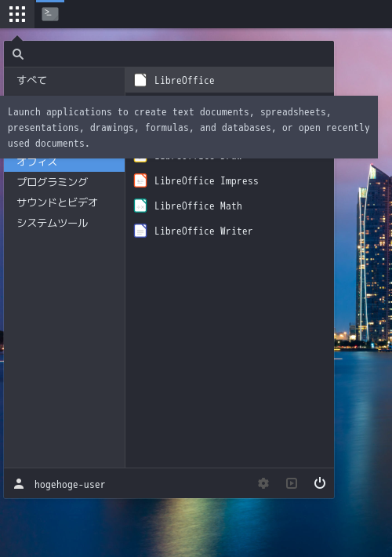
Task: Launch LibreOffice Writer
Action: pyautogui.click(x=230, y=231)
